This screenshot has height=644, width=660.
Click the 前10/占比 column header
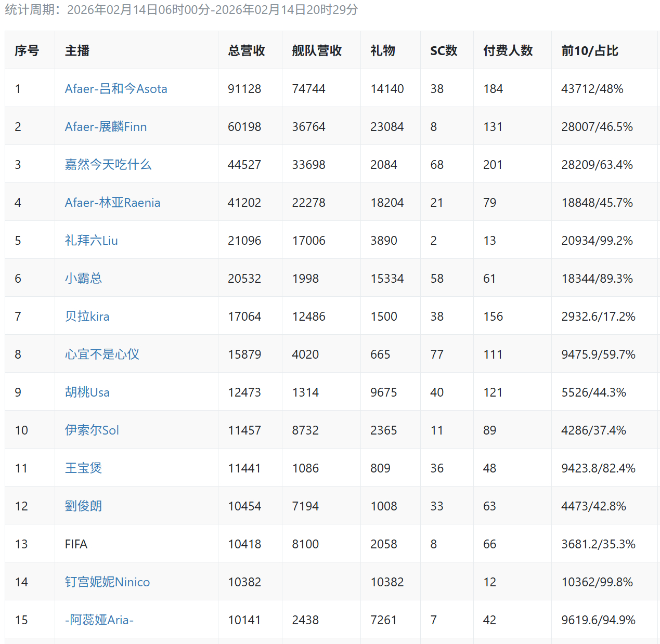[589, 50]
